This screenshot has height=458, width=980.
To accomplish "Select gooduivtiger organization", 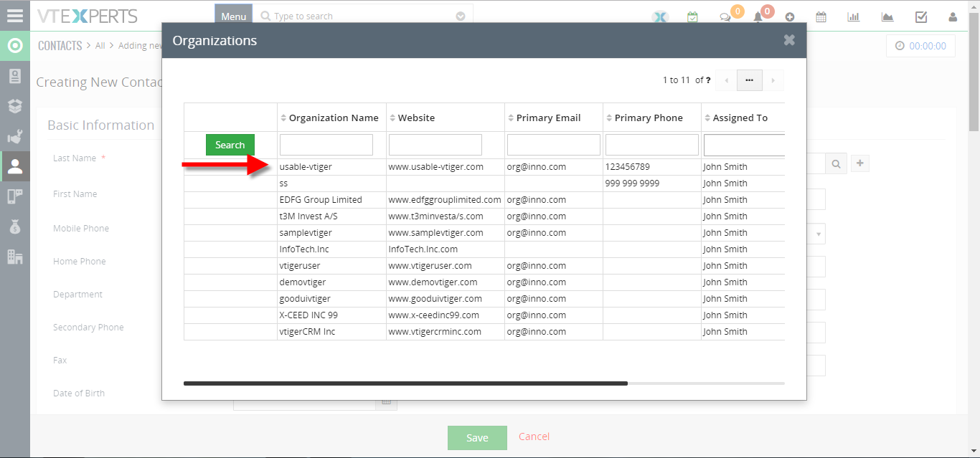I will (305, 299).
